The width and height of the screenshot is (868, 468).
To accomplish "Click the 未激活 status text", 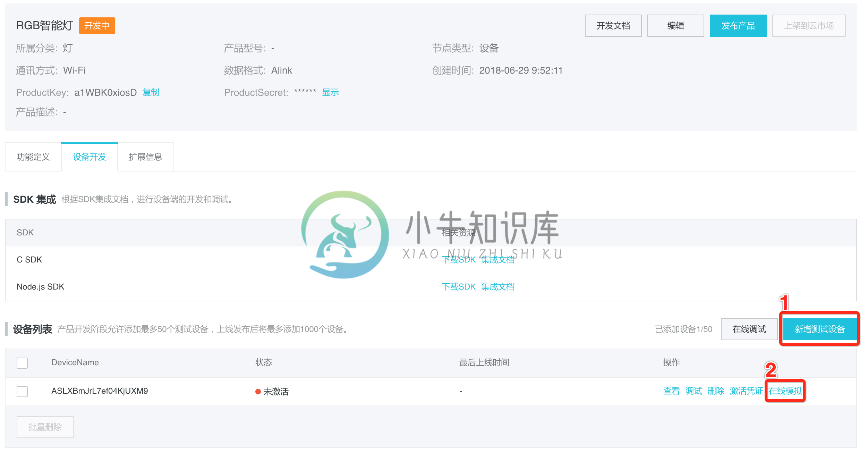I will pyautogui.click(x=276, y=392).
